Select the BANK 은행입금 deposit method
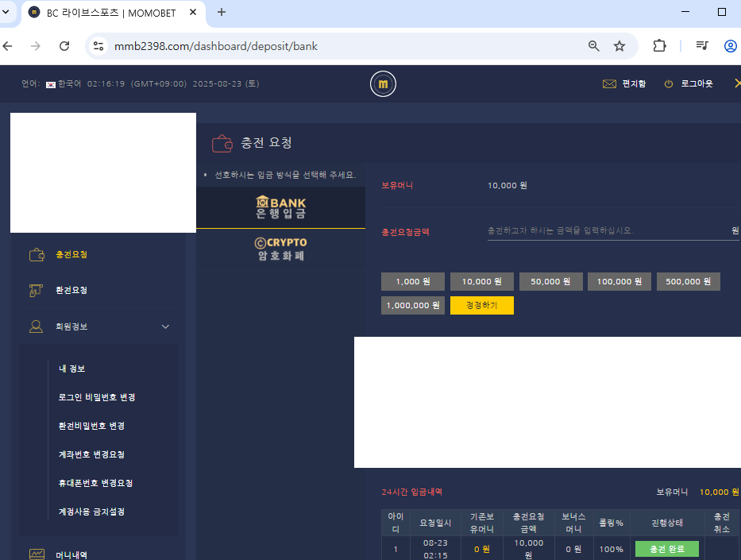 point(280,207)
